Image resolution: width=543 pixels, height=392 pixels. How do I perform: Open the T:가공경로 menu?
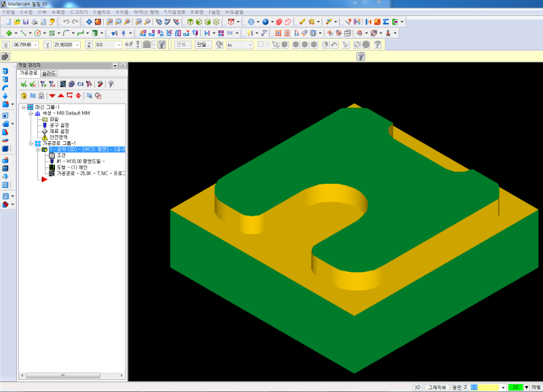coord(175,12)
